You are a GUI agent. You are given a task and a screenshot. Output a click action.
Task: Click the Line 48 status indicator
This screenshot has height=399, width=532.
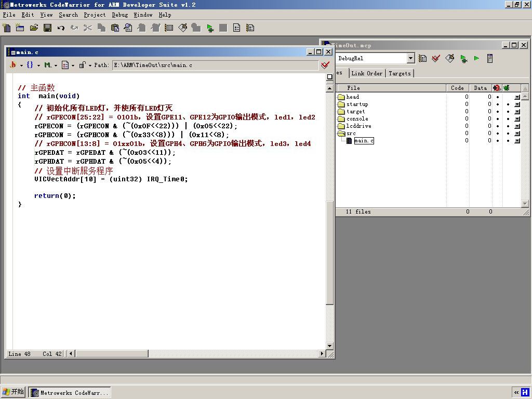[x=19, y=354]
